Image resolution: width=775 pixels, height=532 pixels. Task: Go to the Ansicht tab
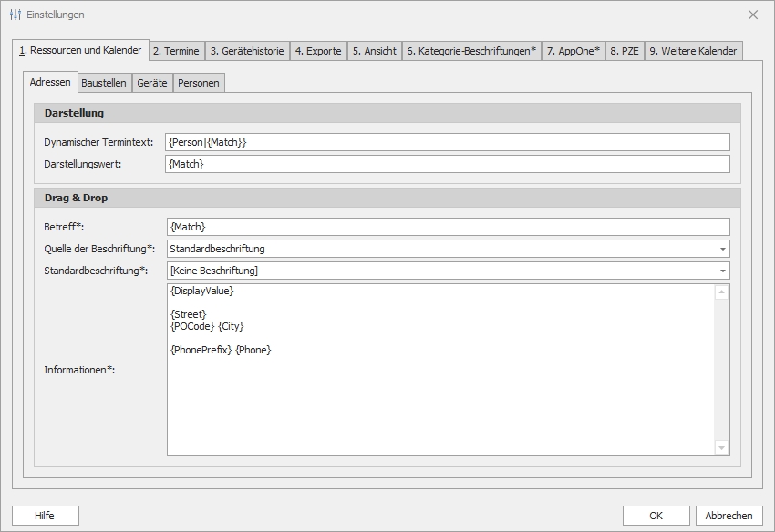click(x=375, y=51)
